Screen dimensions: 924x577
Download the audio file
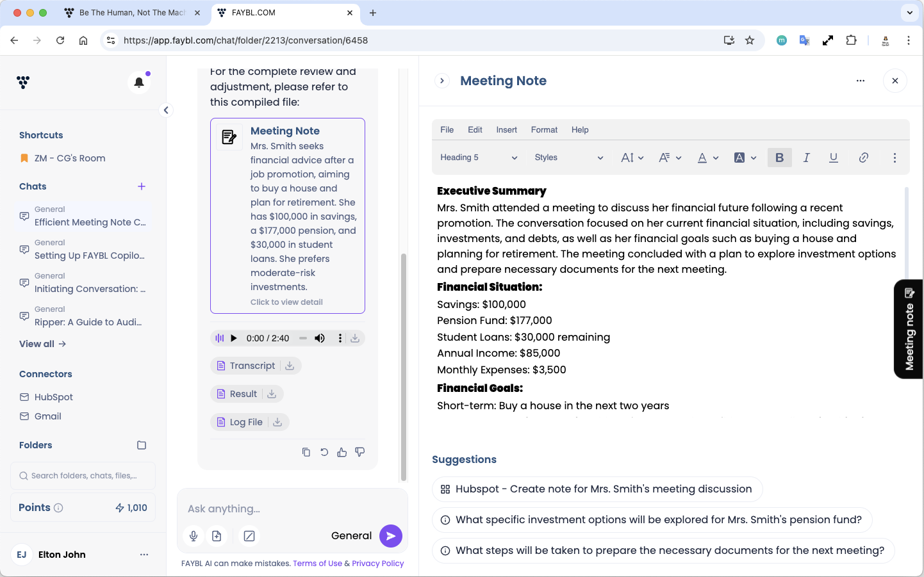355,338
